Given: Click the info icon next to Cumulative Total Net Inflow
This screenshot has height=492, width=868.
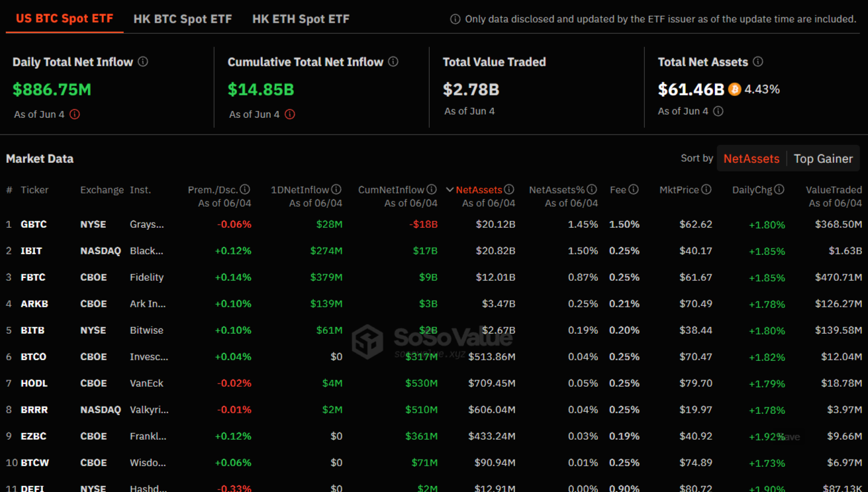Looking at the screenshot, I should pyautogui.click(x=393, y=62).
